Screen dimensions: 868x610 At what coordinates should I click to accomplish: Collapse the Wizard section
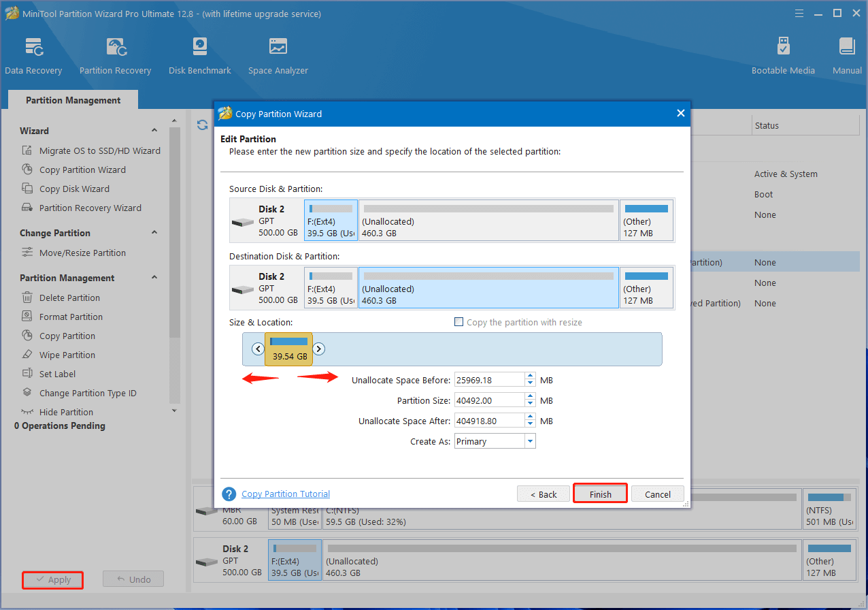154,131
